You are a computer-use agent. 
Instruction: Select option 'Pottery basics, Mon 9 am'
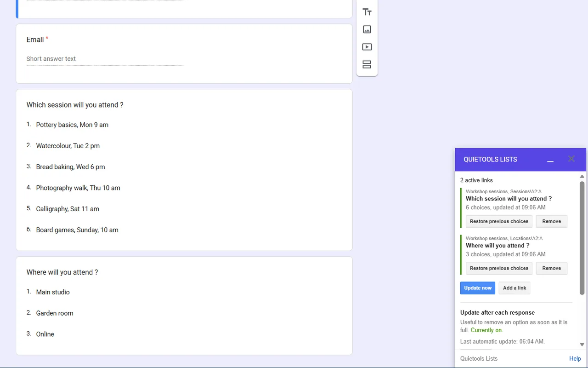coord(72,125)
